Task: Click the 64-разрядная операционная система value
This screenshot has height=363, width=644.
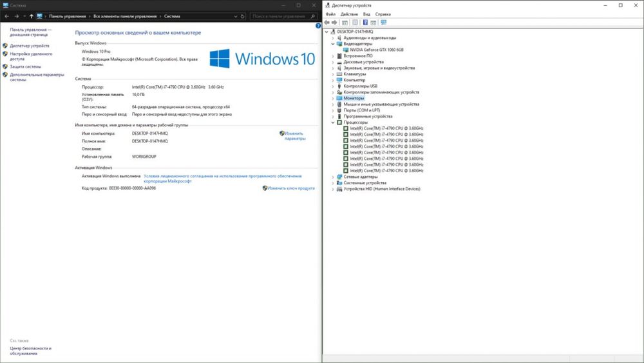Action: [x=181, y=107]
